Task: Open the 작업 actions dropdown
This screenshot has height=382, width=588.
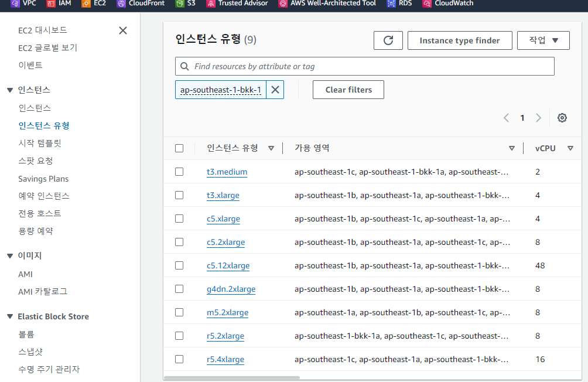Action: tap(543, 40)
